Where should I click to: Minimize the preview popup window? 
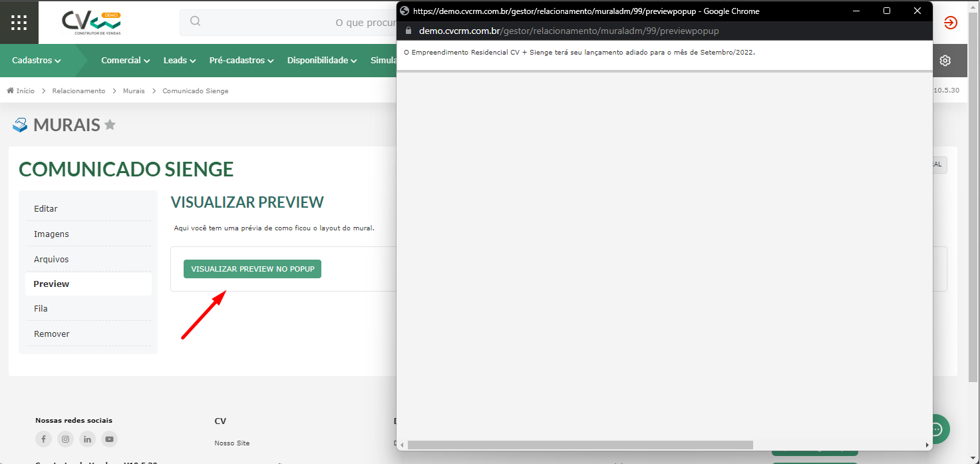856,11
